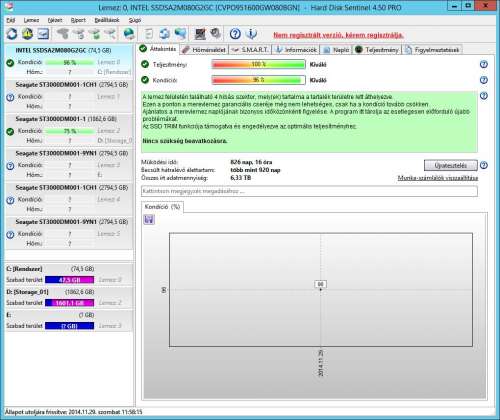Click question-mark status icon of Lemez 1 Seagate disk
This screenshot has height=420, width=500.
[x=10, y=97]
